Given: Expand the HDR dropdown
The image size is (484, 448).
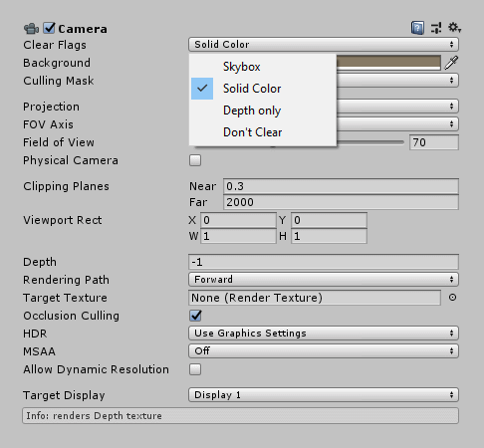Looking at the screenshot, I should pos(324,334).
